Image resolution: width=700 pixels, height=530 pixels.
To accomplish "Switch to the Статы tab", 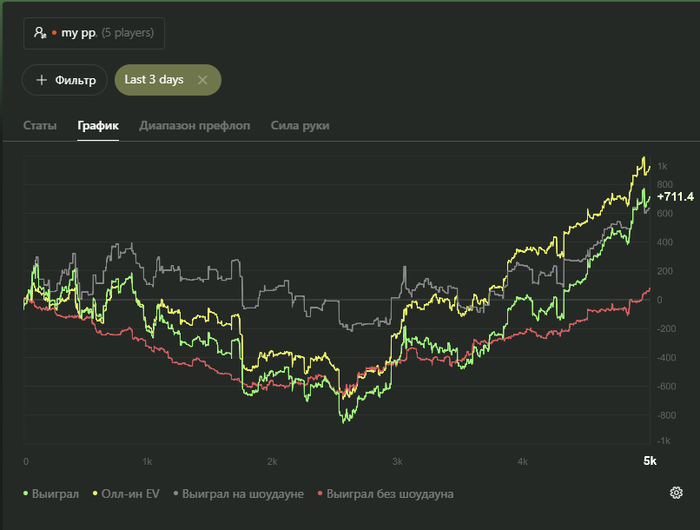I will (x=40, y=126).
